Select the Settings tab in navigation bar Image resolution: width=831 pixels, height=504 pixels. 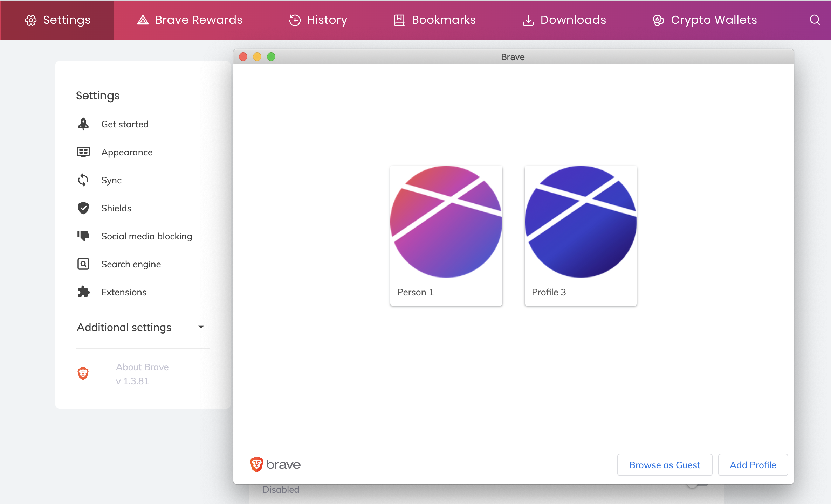coord(57,20)
